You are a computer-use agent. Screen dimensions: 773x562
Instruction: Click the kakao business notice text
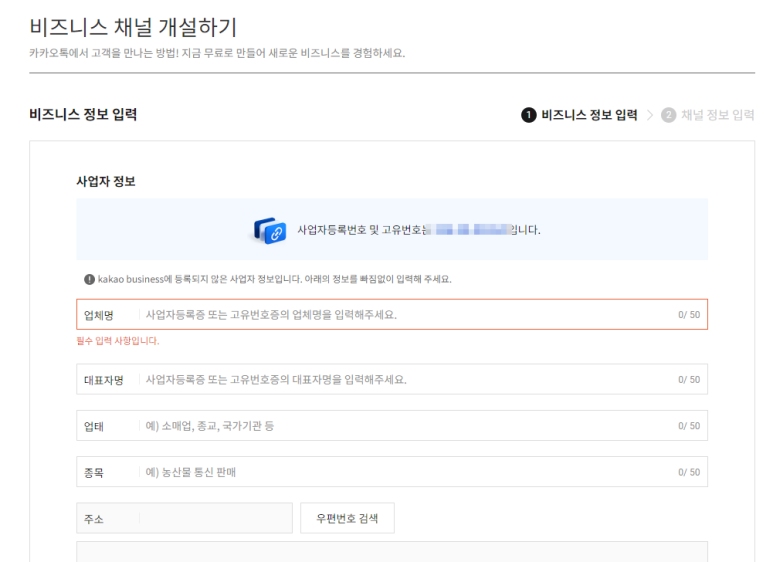point(275,279)
